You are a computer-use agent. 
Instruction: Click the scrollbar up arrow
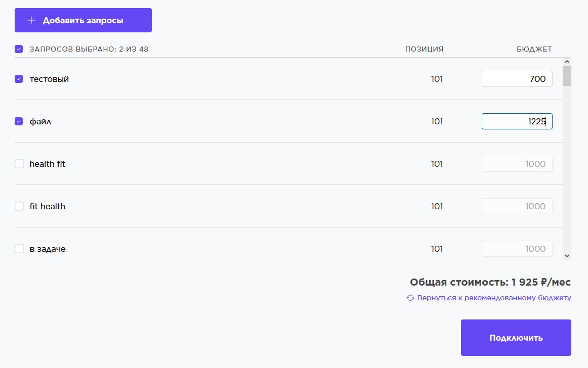pos(567,61)
